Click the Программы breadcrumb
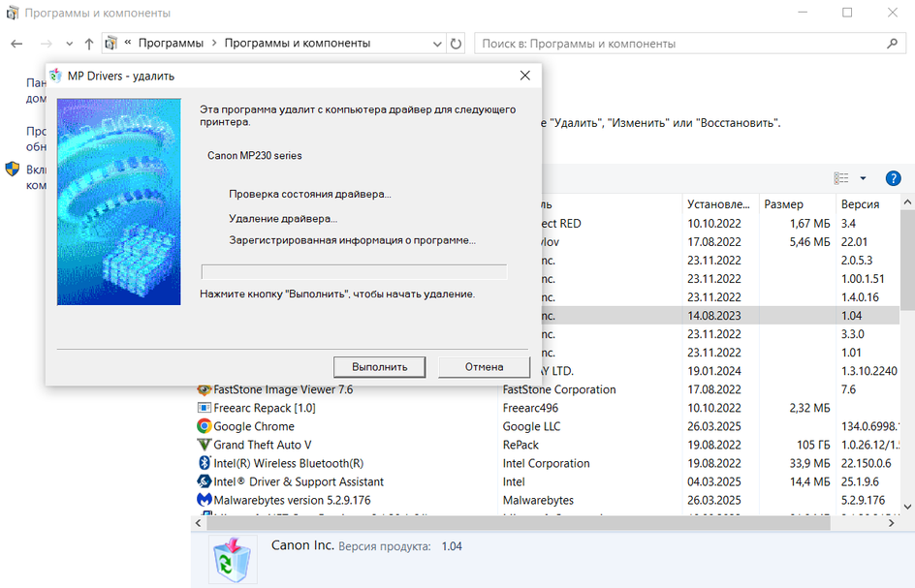The width and height of the screenshot is (915, 588). click(171, 44)
